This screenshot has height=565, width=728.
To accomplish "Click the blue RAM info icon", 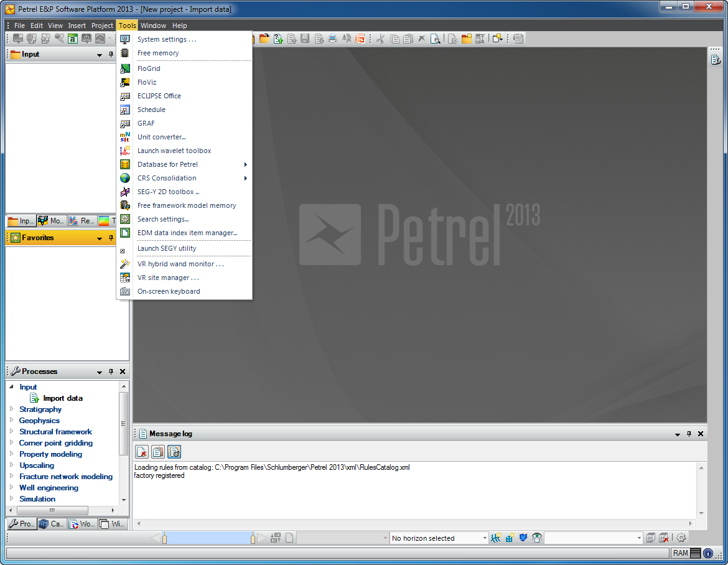I will (x=708, y=553).
